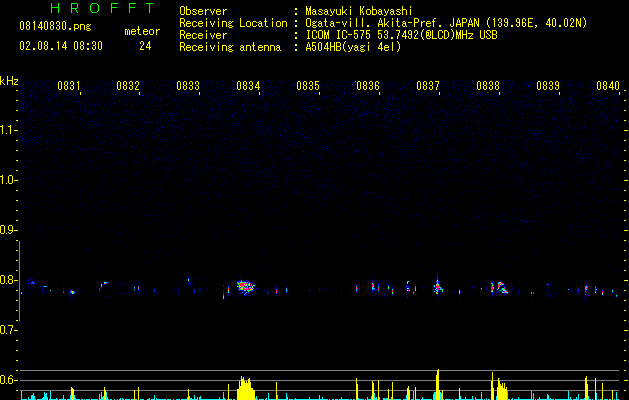This screenshot has width=629, height=400.
Task: Click the 0833 time marker
Action: coord(188,86)
